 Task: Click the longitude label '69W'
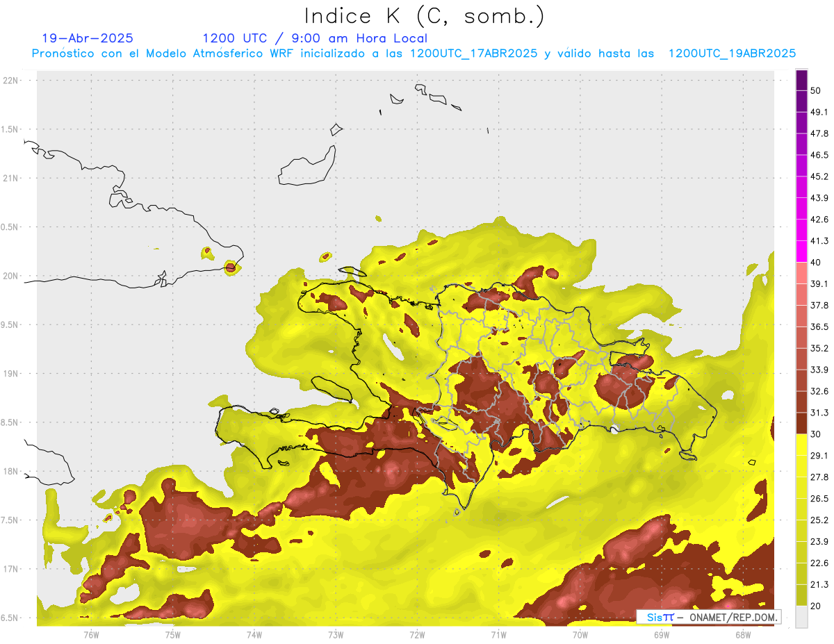662,634
